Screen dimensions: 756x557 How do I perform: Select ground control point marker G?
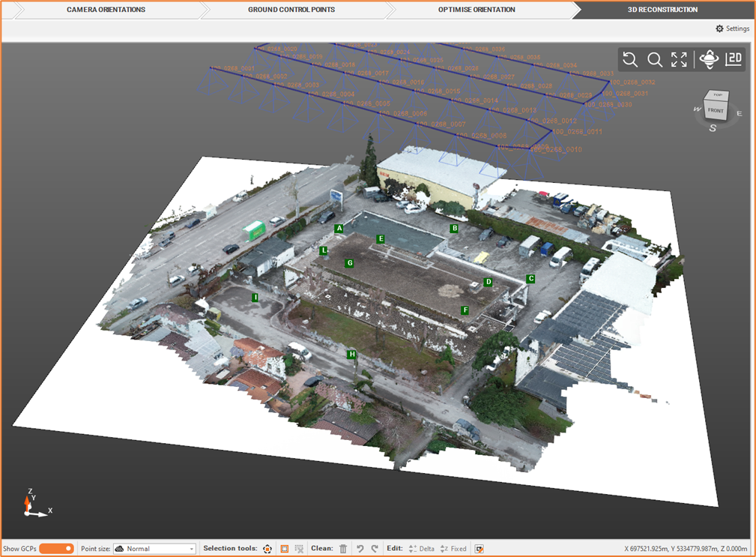[x=349, y=263]
